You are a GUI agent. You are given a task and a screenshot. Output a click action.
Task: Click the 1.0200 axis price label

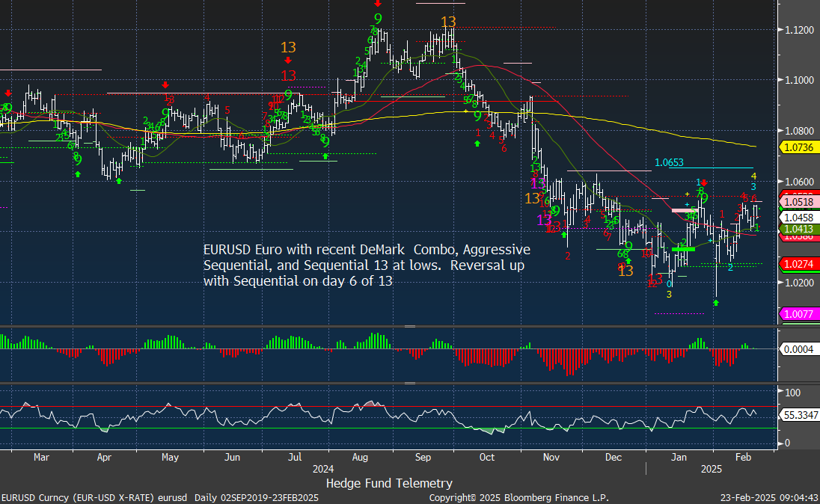click(x=799, y=283)
